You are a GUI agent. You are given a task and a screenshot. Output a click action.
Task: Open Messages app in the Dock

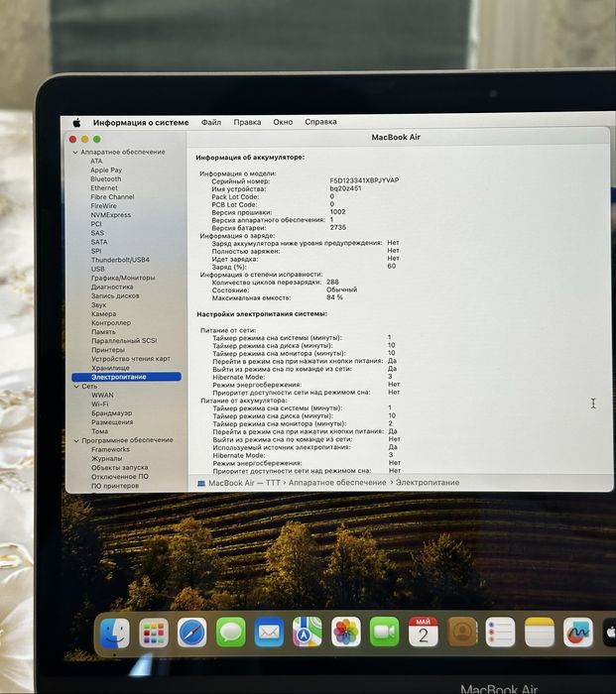231,633
